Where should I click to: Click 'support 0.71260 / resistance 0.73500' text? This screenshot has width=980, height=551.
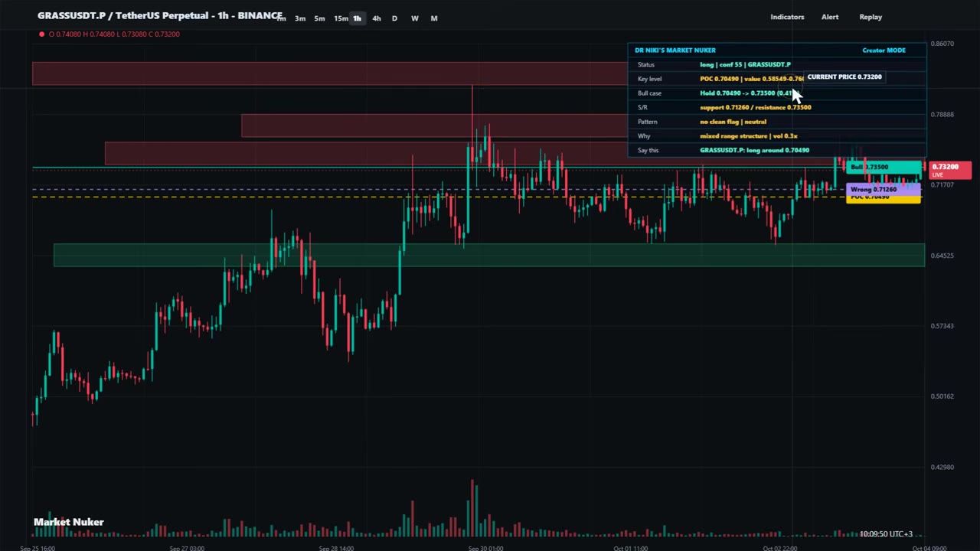755,108
